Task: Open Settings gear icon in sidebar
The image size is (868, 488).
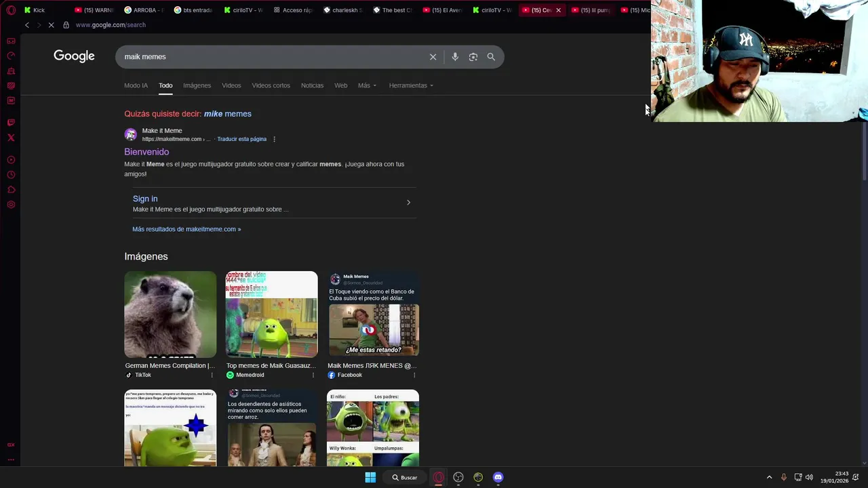Action: coord(11,205)
